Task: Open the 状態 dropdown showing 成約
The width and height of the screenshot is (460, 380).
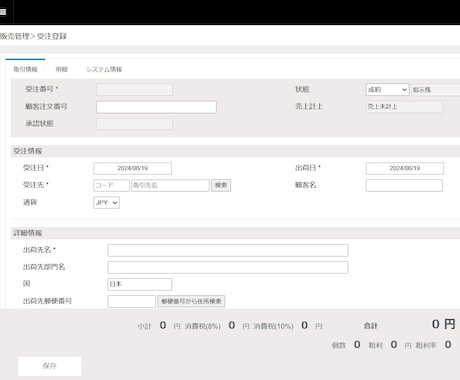Action: tap(387, 89)
